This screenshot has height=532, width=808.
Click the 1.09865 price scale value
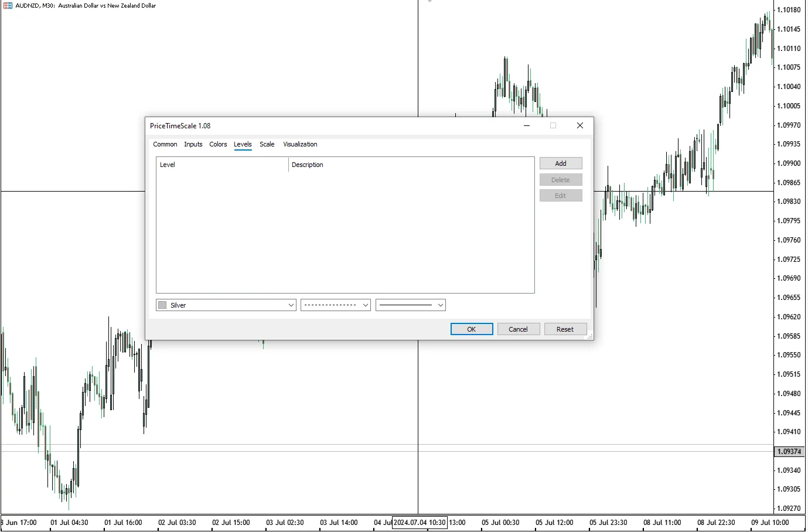(x=789, y=183)
